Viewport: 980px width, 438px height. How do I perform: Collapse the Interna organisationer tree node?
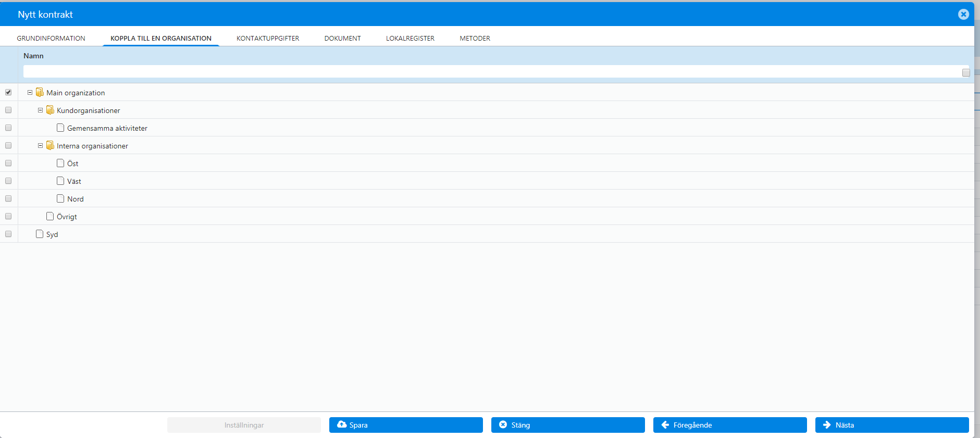tap(40, 145)
